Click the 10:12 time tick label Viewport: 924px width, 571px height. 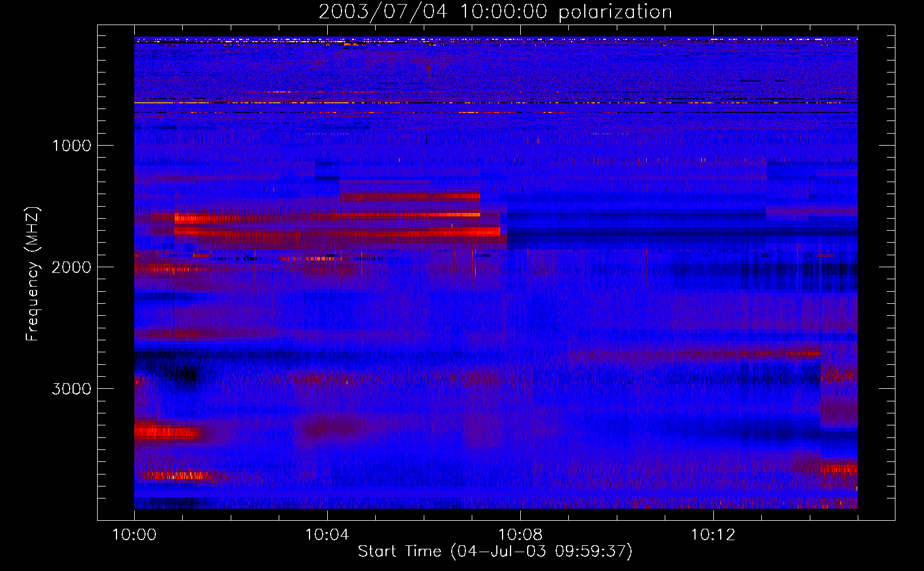(x=713, y=535)
